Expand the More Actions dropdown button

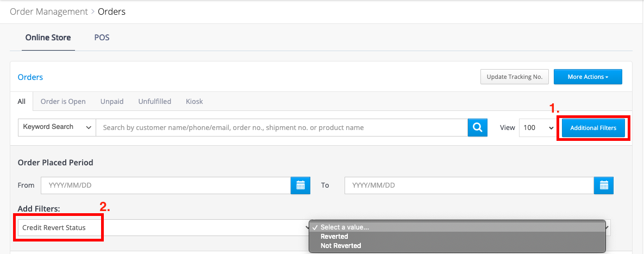pyautogui.click(x=587, y=77)
